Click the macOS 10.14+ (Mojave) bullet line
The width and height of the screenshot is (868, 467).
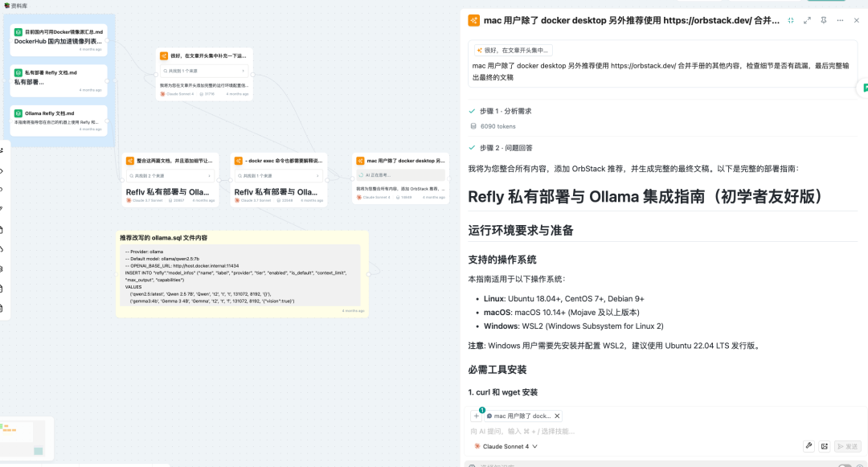[561, 312]
